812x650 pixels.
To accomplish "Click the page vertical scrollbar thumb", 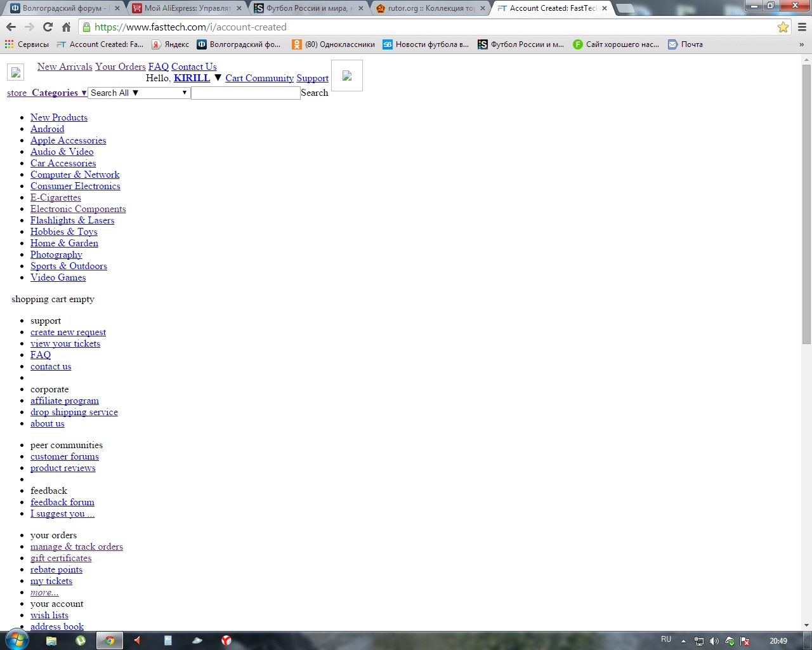I will click(806, 203).
